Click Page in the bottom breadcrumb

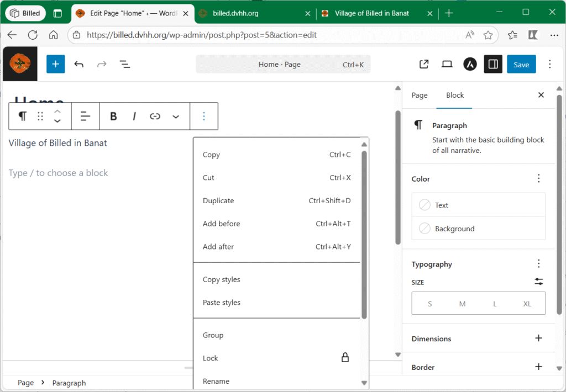[25, 383]
